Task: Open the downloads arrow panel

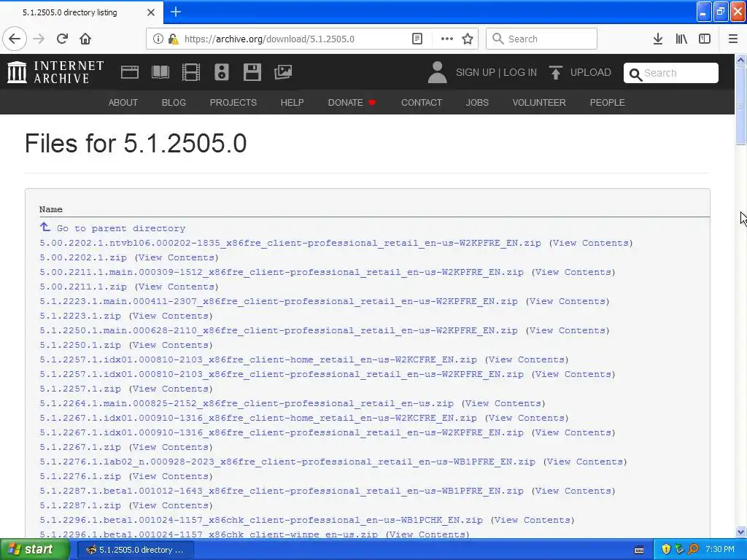Action: click(658, 39)
